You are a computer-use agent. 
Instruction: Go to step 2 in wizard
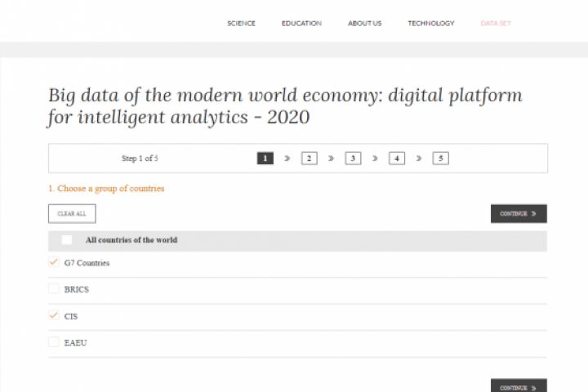[x=309, y=158]
